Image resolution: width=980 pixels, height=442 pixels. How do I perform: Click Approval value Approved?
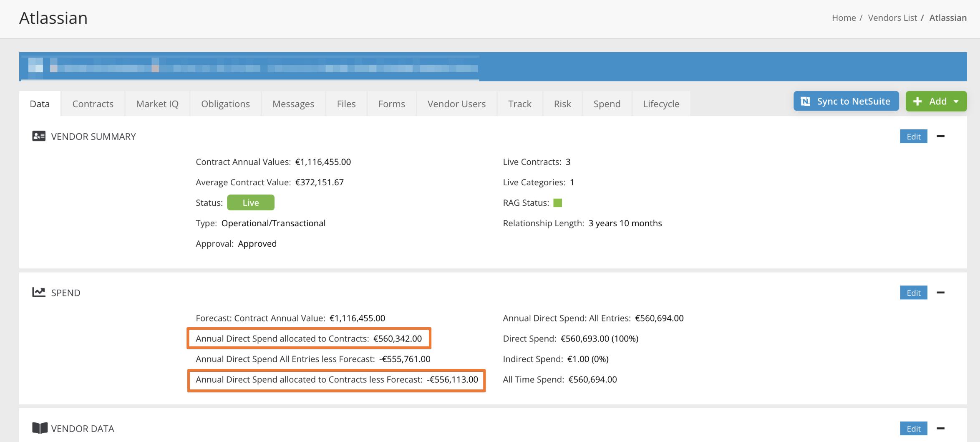[257, 244]
